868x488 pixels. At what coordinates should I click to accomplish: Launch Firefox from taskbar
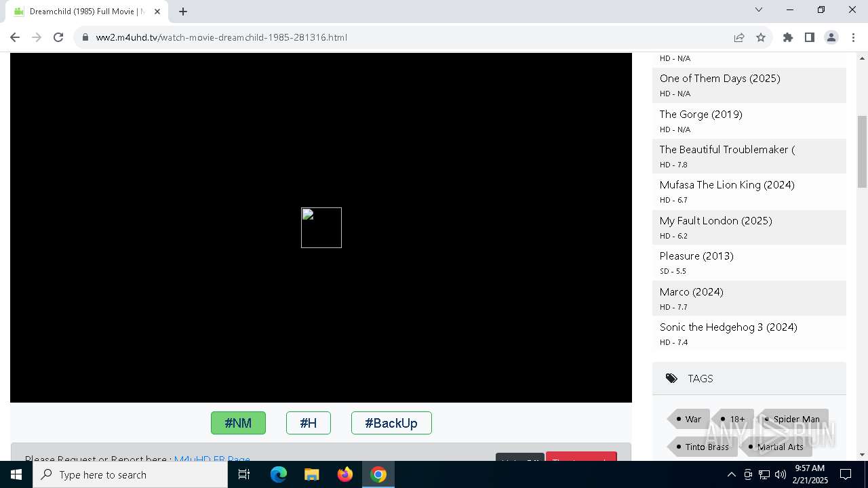(345, 474)
